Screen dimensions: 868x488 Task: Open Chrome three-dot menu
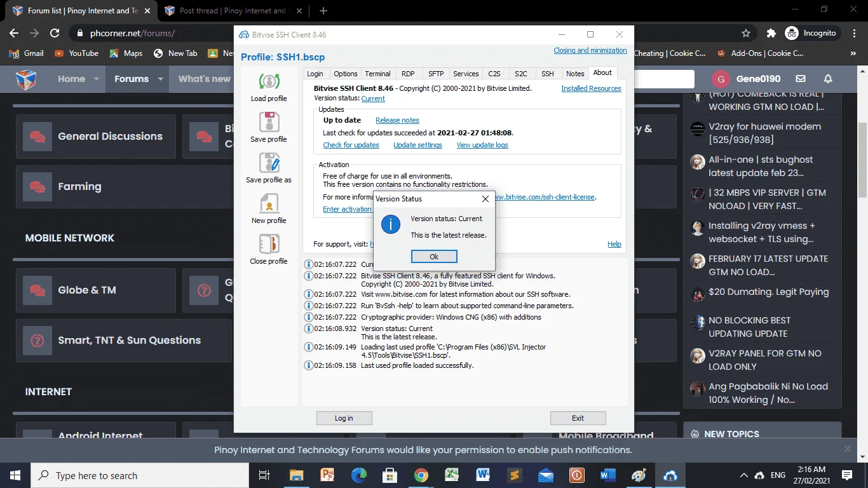click(x=855, y=33)
